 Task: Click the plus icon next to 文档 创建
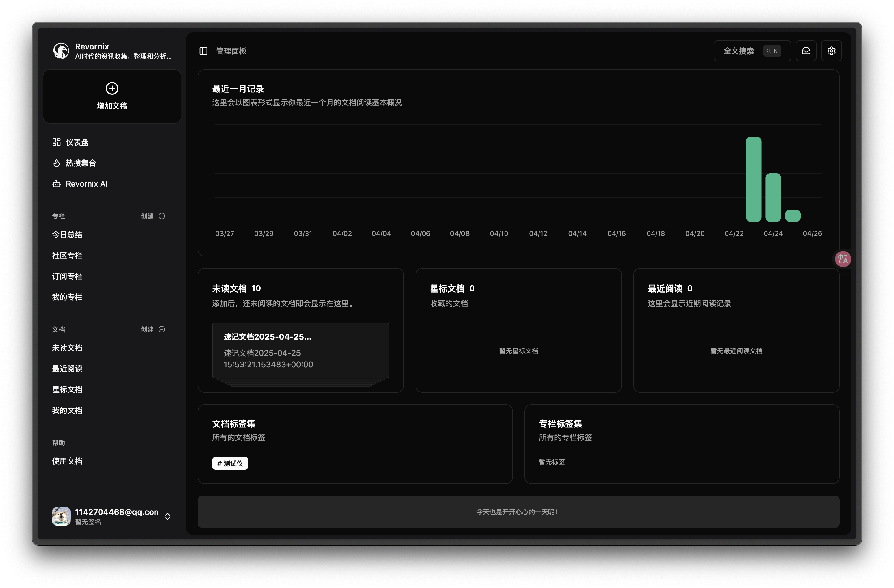click(162, 329)
